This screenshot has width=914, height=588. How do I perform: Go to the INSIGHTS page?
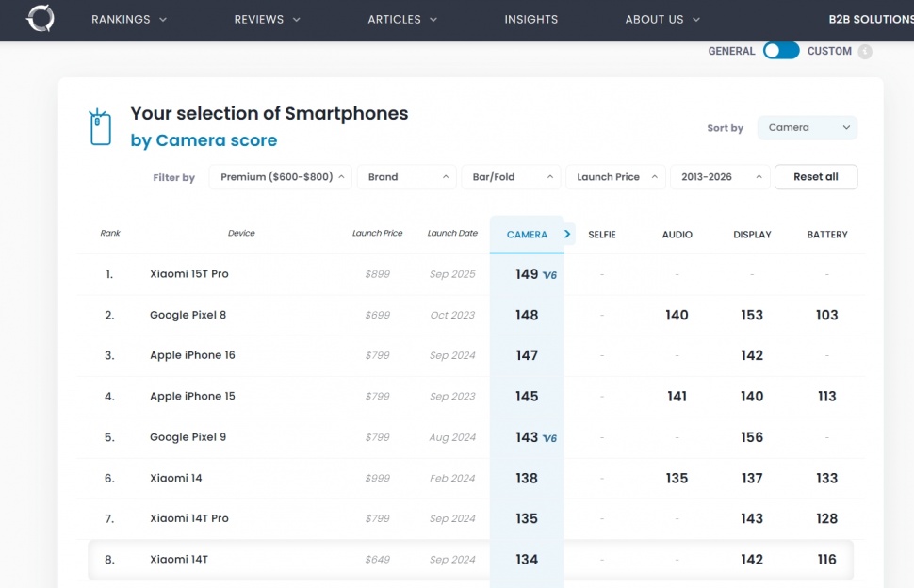click(530, 20)
